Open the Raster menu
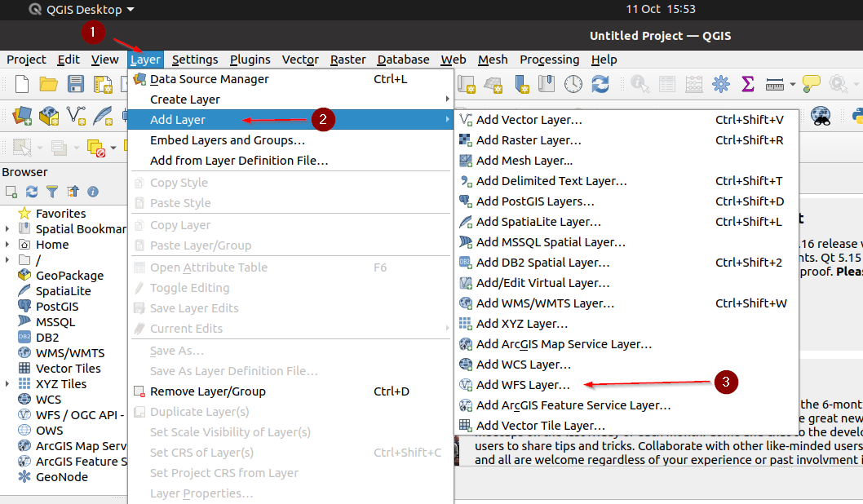 347,60
